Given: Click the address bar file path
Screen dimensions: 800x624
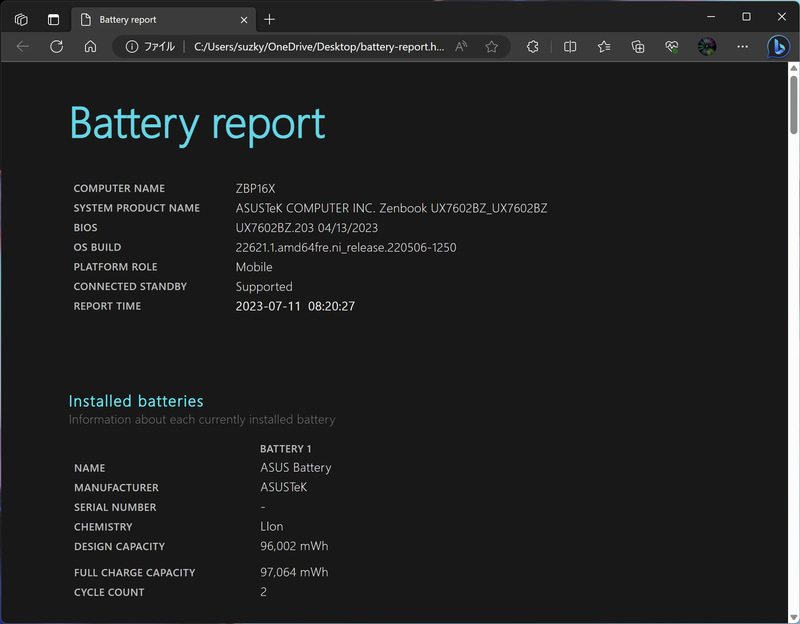Looking at the screenshot, I should (x=318, y=46).
